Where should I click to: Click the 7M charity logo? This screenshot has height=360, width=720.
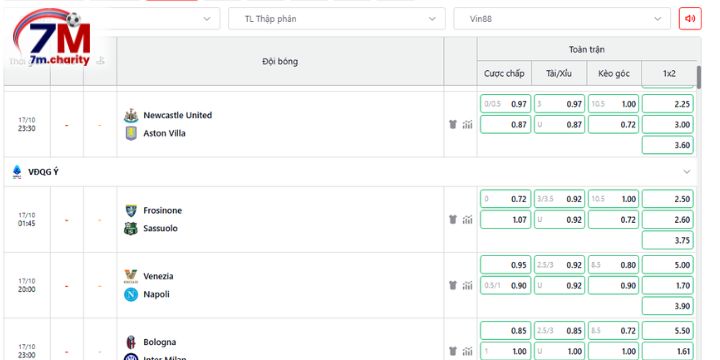pos(53,38)
